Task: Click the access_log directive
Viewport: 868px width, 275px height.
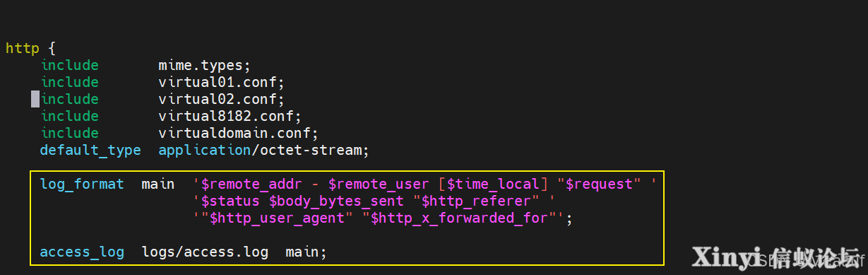Action: coord(82,252)
